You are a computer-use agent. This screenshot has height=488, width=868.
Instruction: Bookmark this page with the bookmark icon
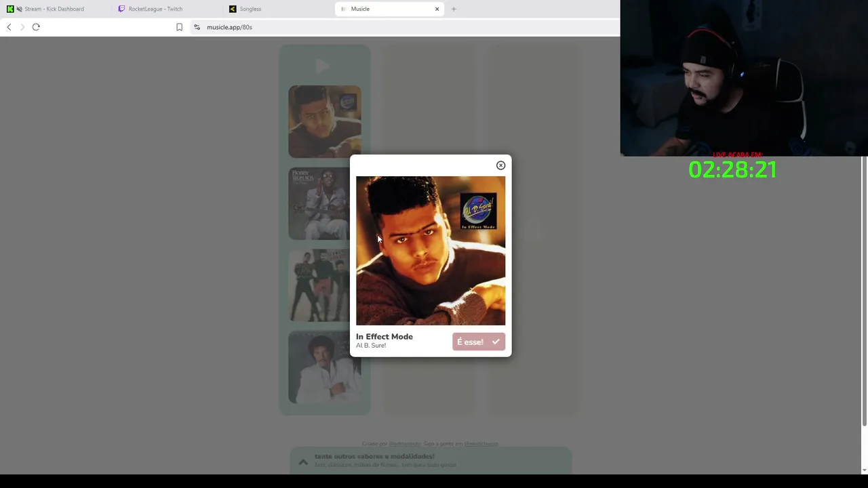[x=179, y=27]
